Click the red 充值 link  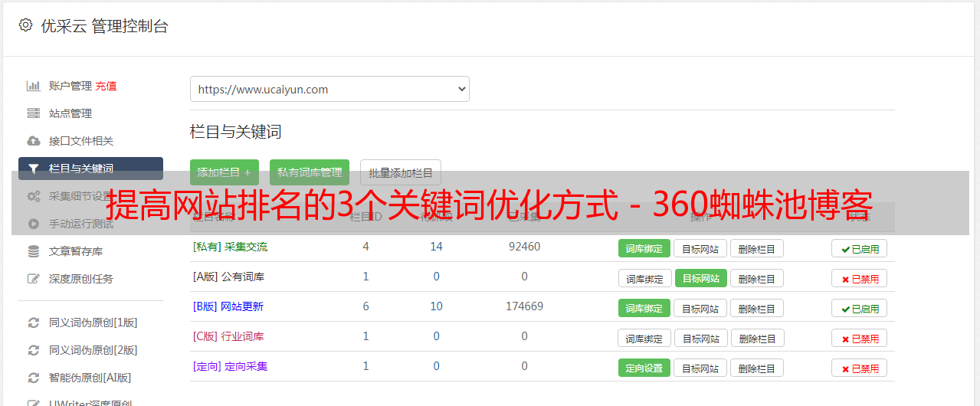pos(106,86)
